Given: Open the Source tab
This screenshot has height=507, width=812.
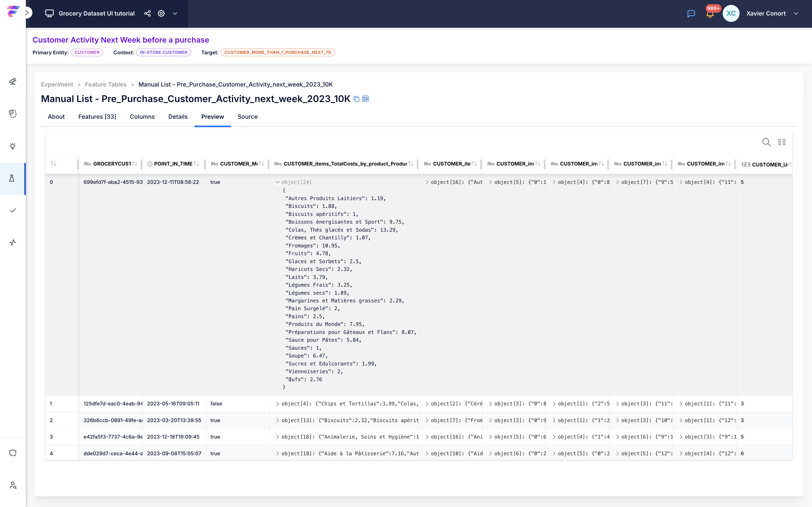Looking at the screenshot, I should tap(248, 117).
